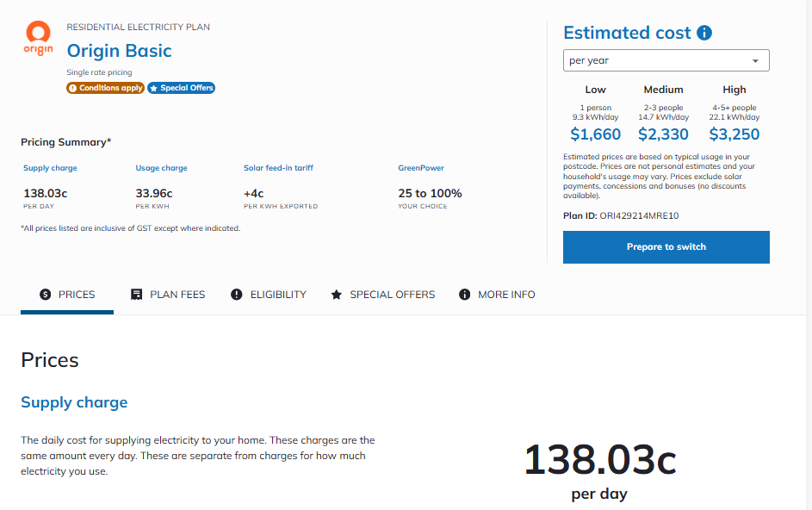Click the star icon beside Special Offers tab
812x510 pixels.
[x=337, y=295]
